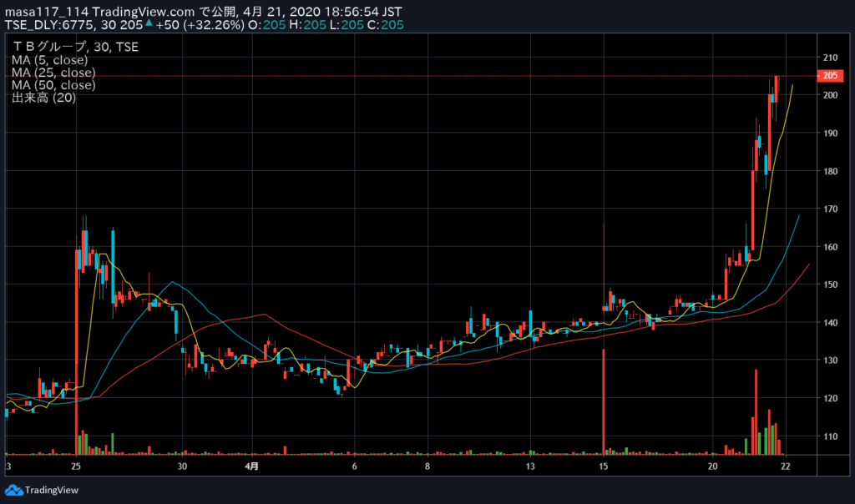Click the 18:56:54 JST timestamp

(363, 12)
